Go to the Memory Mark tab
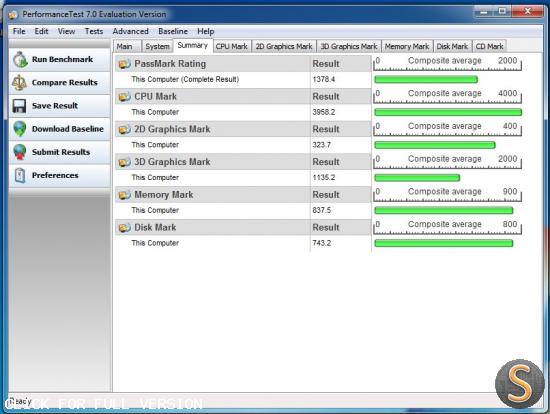Image resolution: width=550 pixels, height=414 pixels. (x=407, y=46)
